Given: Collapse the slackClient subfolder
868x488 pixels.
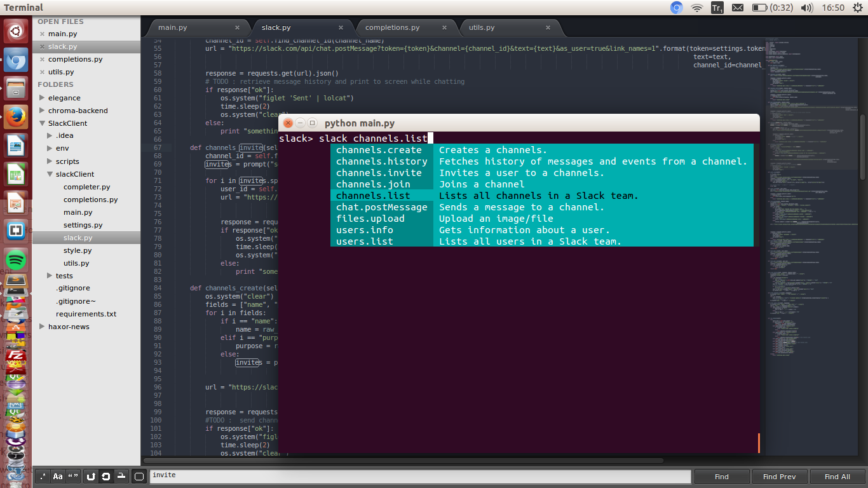Looking at the screenshot, I should pos(50,174).
